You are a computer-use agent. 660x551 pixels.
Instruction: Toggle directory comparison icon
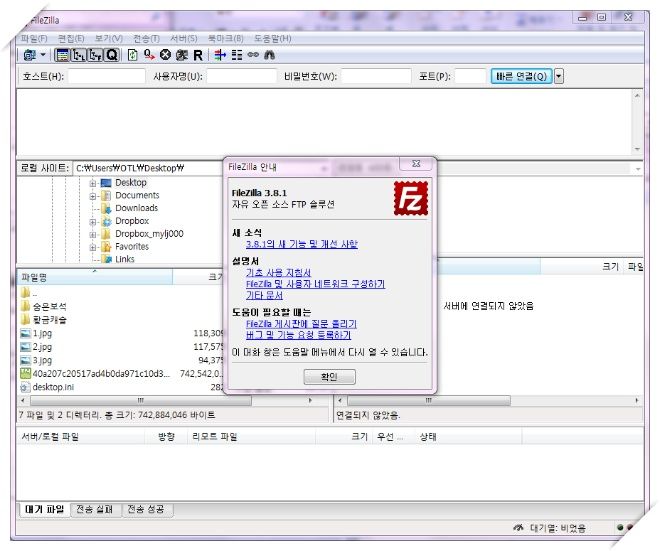click(x=237, y=55)
